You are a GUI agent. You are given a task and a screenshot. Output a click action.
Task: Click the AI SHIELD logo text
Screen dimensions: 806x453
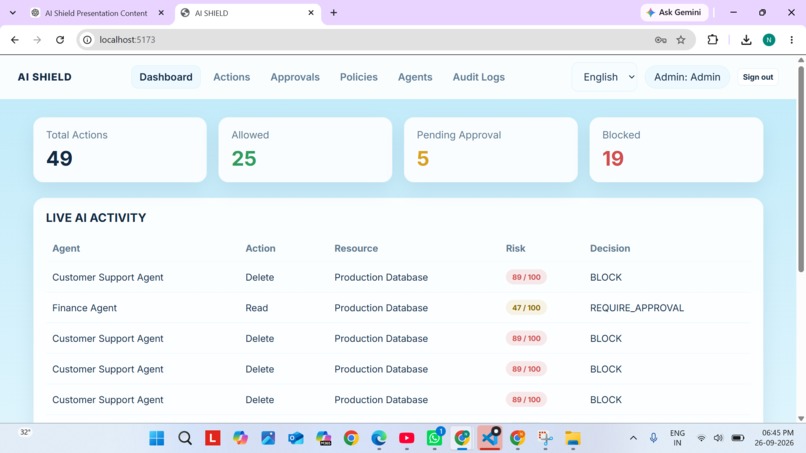[45, 77]
